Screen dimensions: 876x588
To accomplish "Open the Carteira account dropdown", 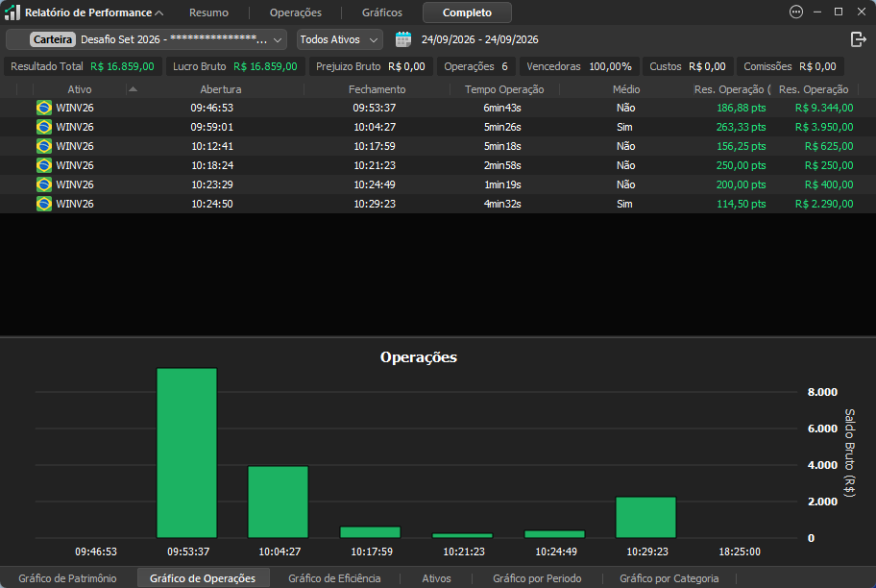I will click(x=146, y=39).
